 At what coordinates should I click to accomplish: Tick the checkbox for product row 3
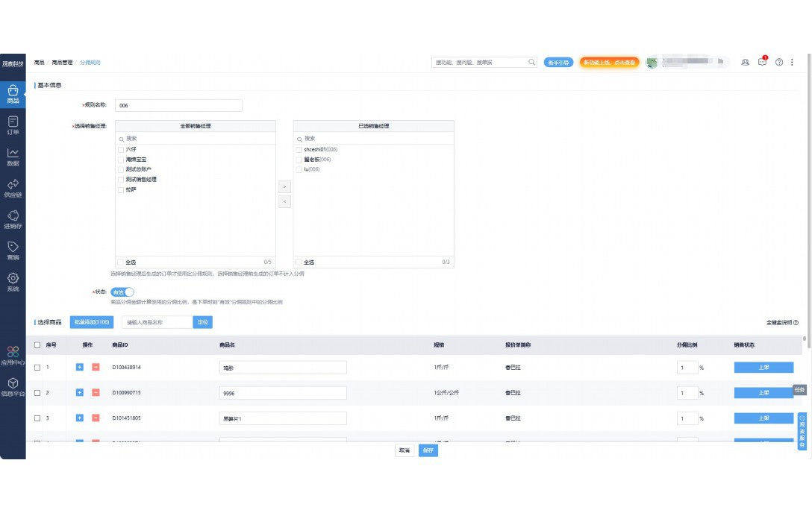click(x=37, y=418)
